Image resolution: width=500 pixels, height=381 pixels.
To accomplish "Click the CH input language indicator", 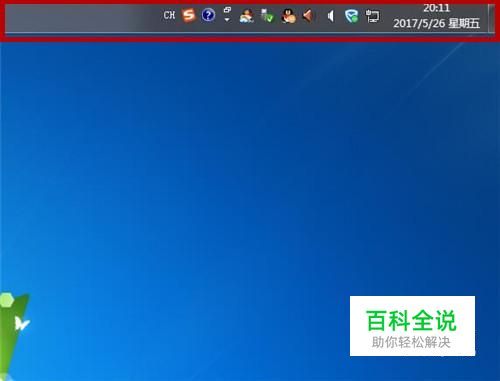I will [x=169, y=15].
